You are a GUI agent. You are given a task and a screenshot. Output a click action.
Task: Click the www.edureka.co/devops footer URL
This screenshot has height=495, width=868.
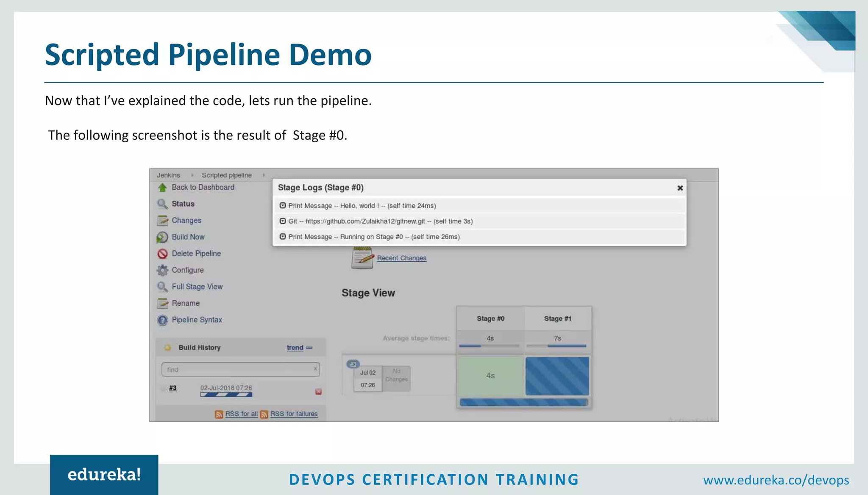pos(776,480)
